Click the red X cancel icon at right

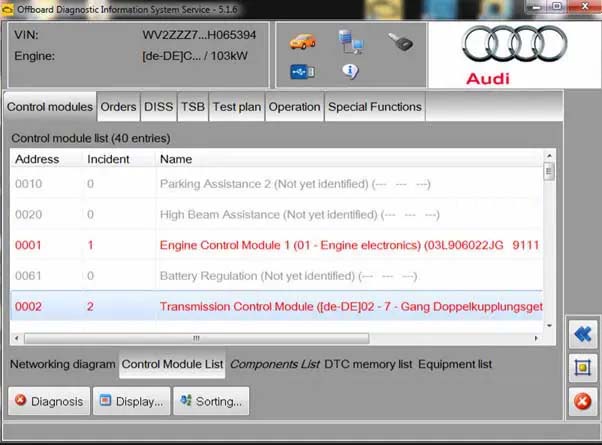coord(583,402)
